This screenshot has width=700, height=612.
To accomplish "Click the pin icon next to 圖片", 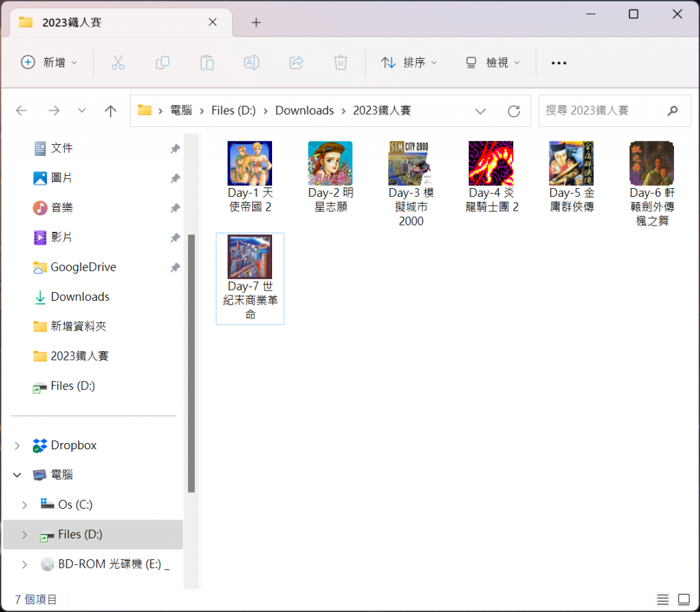I will [x=175, y=178].
